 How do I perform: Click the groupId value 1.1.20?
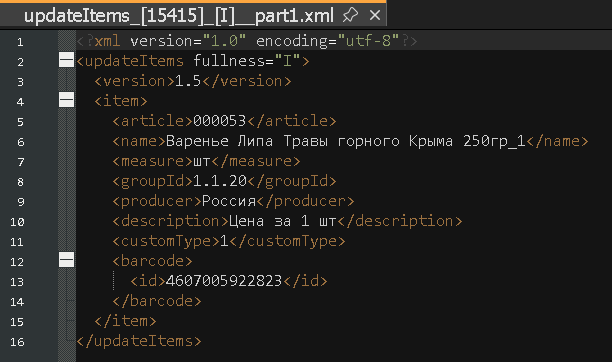[x=220, y=181]
